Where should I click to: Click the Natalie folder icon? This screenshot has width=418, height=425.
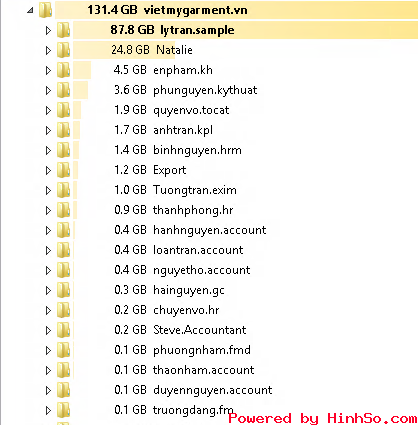click(x=63, y=50)
